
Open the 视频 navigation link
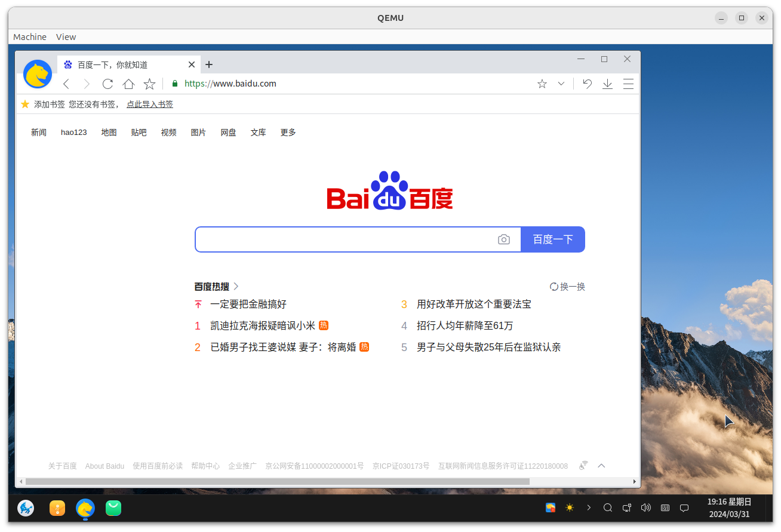(x=169, y=133)
